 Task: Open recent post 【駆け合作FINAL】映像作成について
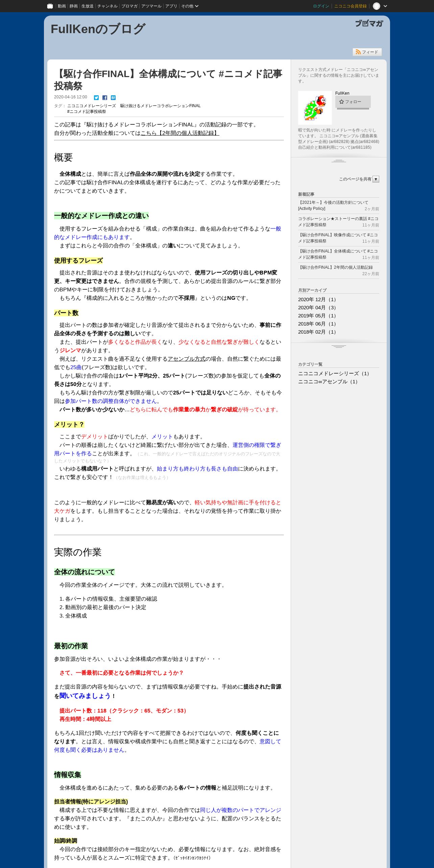click(338, 238)
